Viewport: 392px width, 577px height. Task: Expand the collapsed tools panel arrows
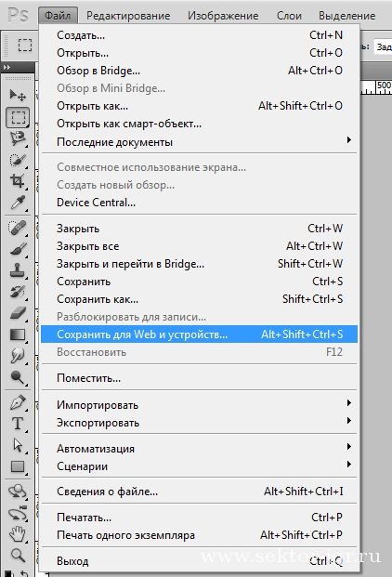7,67
